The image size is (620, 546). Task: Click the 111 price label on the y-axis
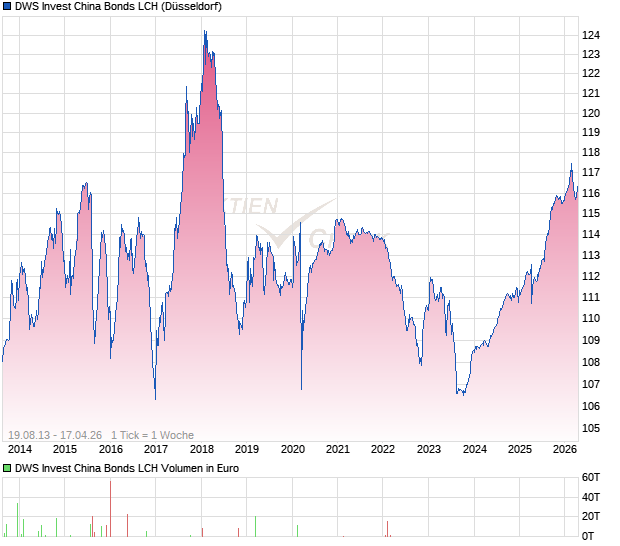pos(591,297)
